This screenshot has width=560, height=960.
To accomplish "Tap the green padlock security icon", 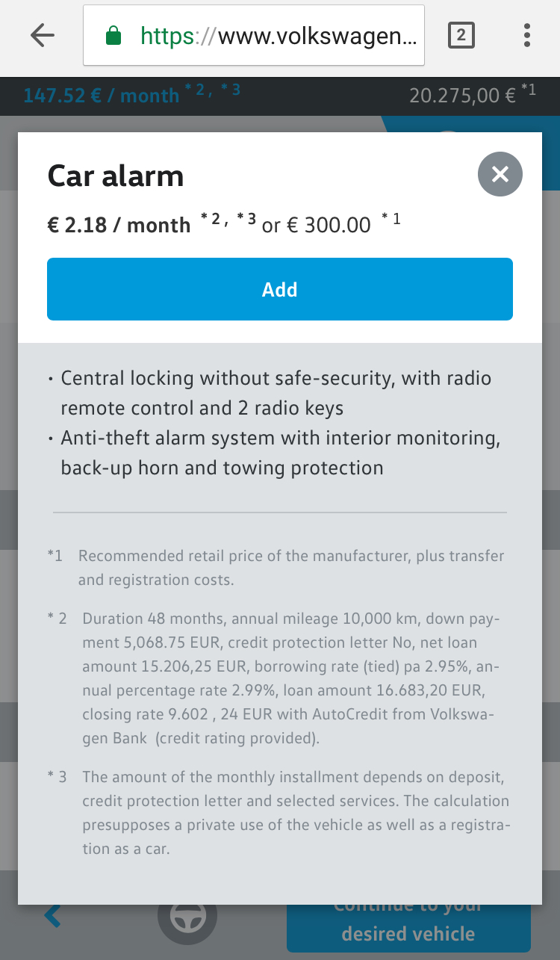I will (x=113, y=36).
